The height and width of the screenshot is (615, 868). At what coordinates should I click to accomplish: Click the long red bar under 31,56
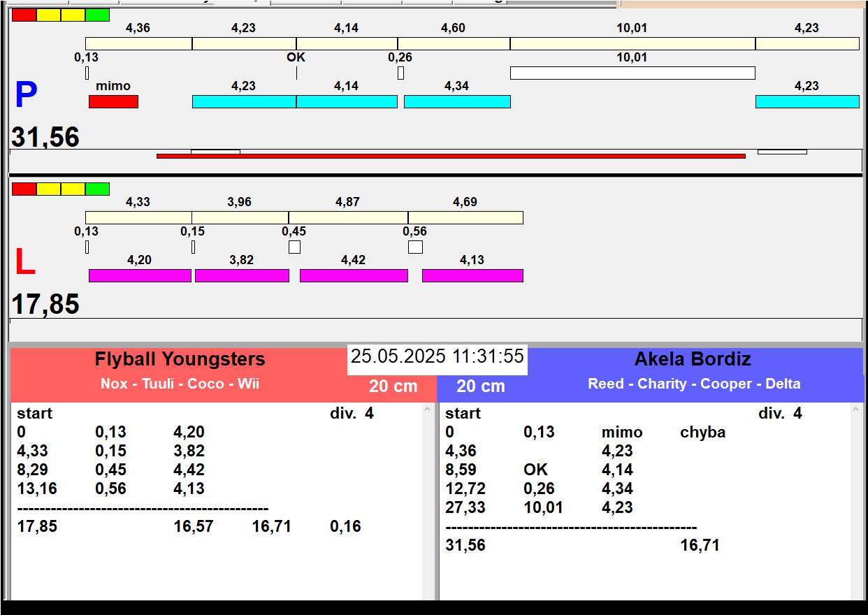click(x=451, y=156)
